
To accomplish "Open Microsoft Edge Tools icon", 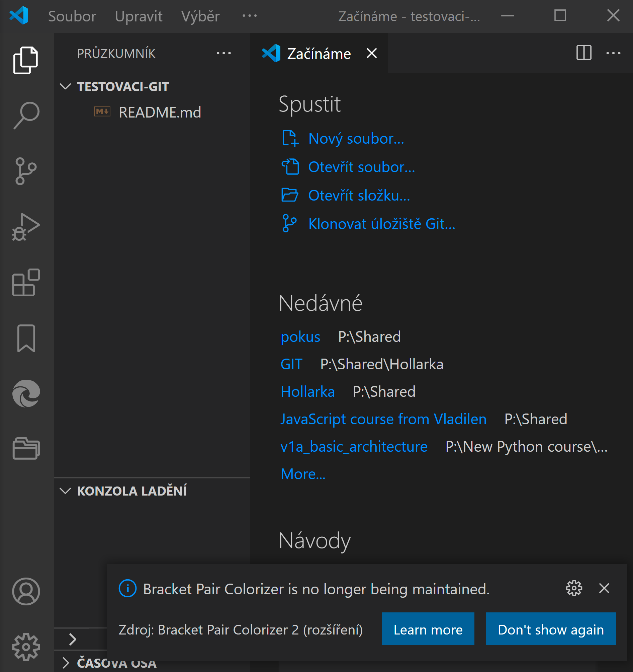I will (26, 393).
